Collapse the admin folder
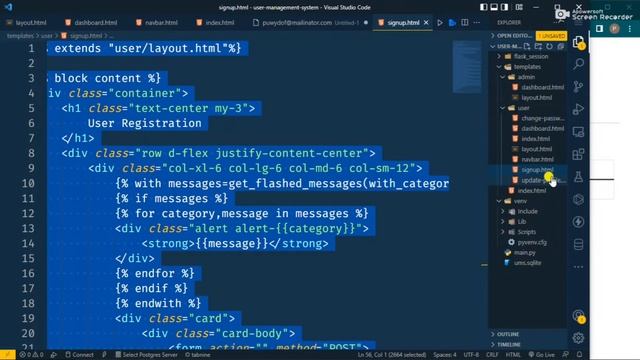 tap(527, 77)
